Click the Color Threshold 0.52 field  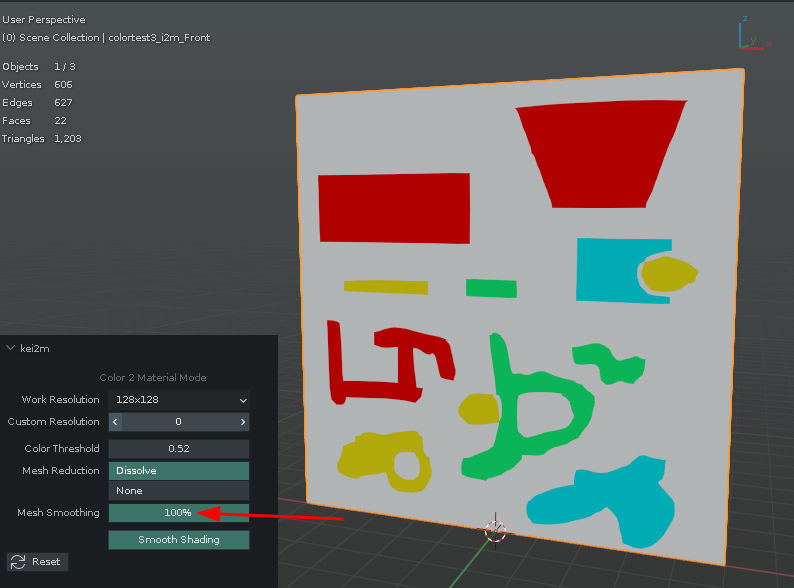[x=178, y=449]
